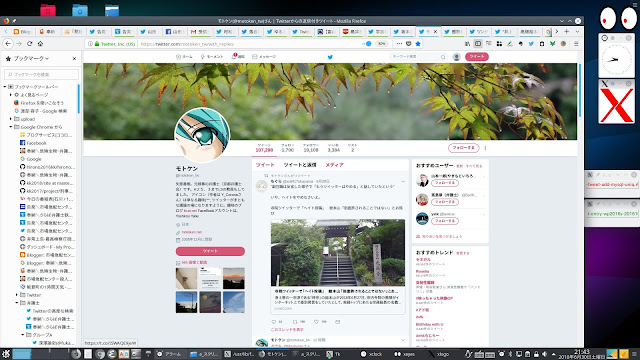The height and width of the screenshot is (360, 640).
Task: Open the xeyes item in the taskbar
Action: pos(404,354)
